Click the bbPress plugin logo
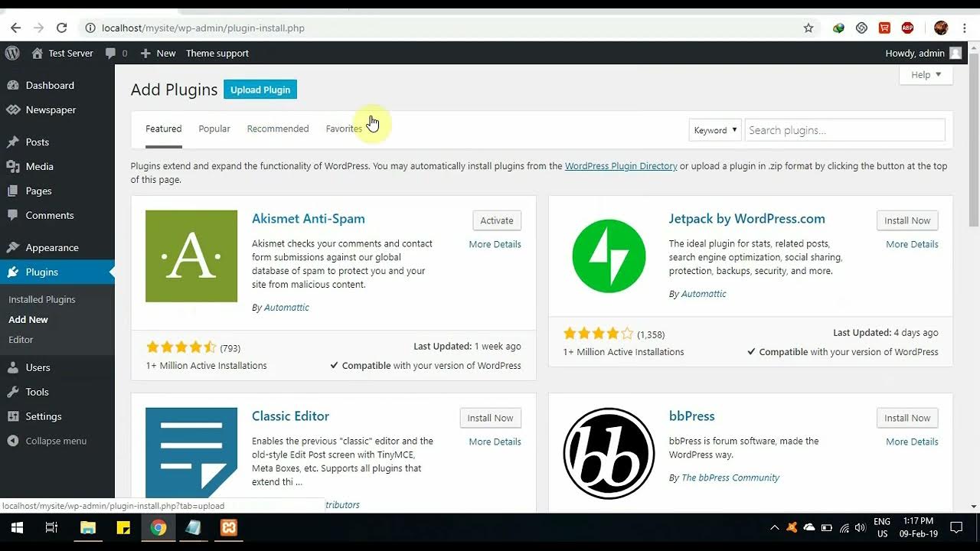The height and width of the screenshot is (551, 980). pyautogui.click(x=609, y=453)
